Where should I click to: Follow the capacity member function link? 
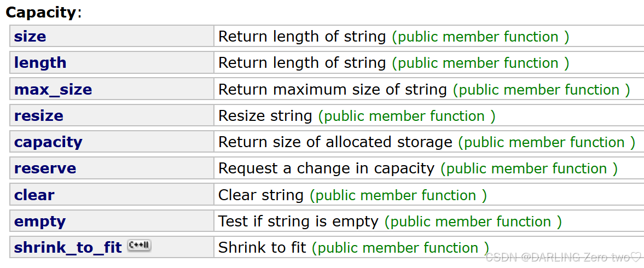[48, 142]
